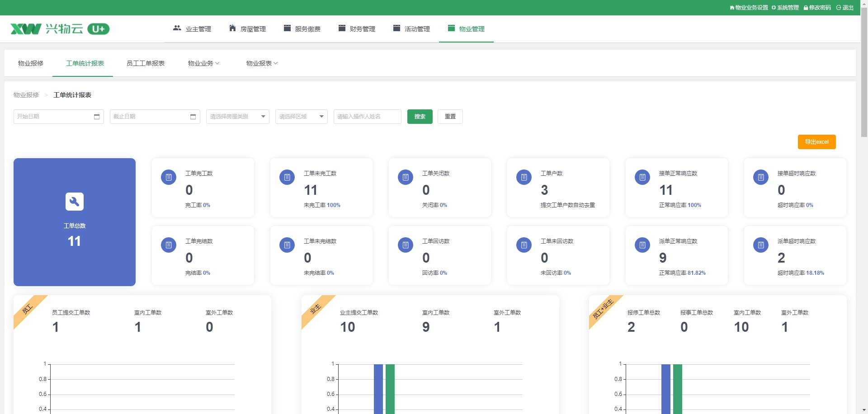868x414 pixels.
Task: Click 提交工单户数自动去重 text
Action: (x=568, y=205)
